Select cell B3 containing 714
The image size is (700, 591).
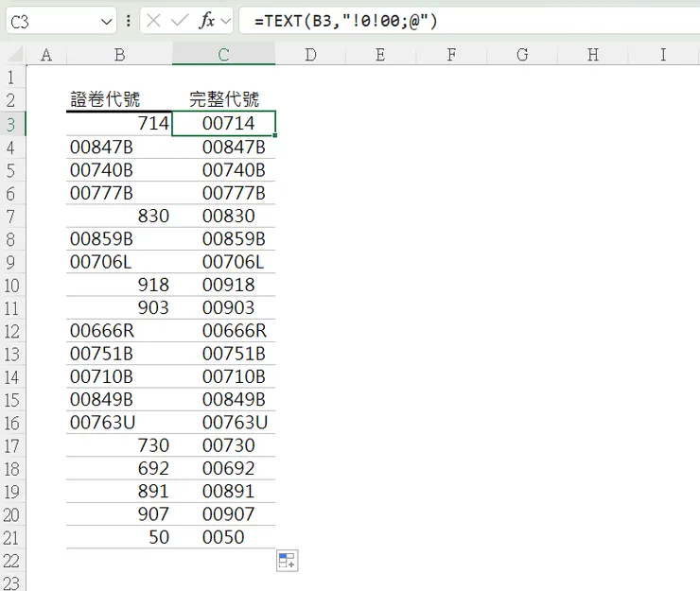119,124
